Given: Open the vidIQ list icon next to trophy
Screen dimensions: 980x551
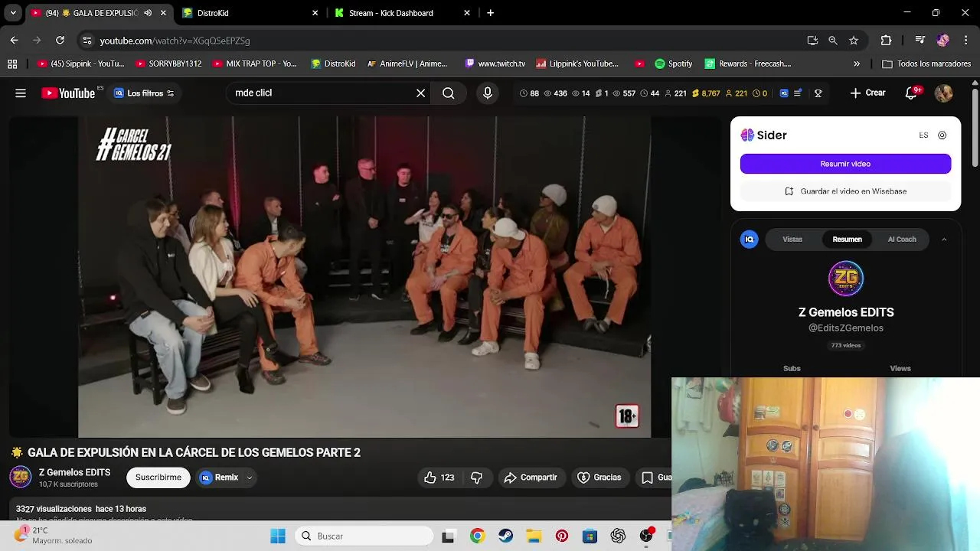Looking at the screenshot, I should point(799,93).
